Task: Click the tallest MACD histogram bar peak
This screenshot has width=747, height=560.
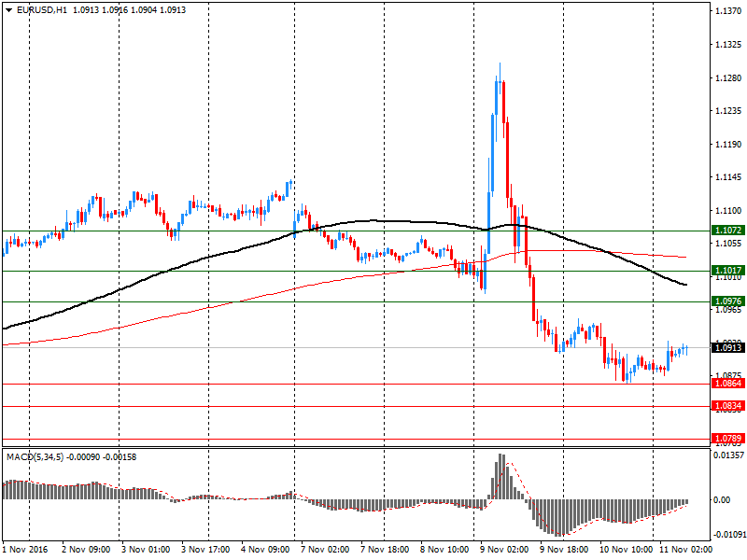Action: click(500, 476)
